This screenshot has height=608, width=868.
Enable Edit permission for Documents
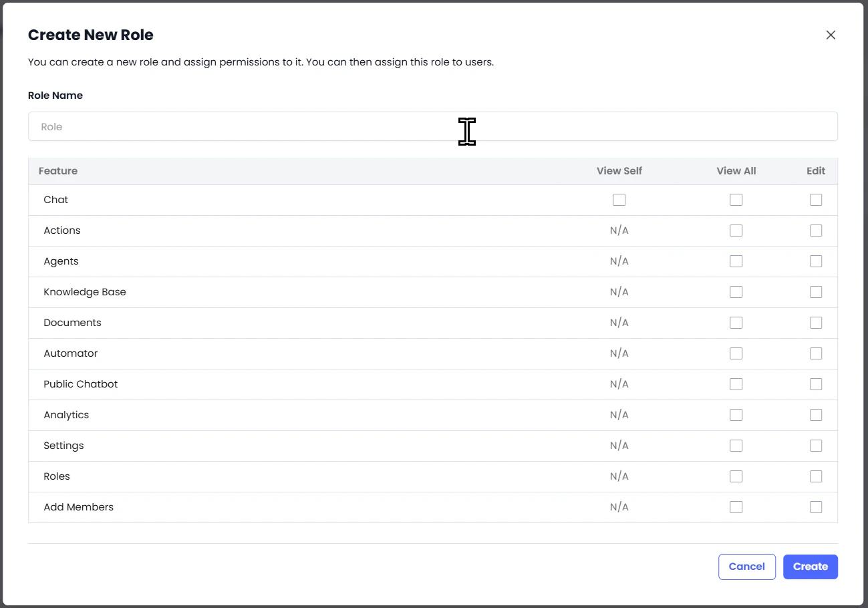click(x=816, y=323)
